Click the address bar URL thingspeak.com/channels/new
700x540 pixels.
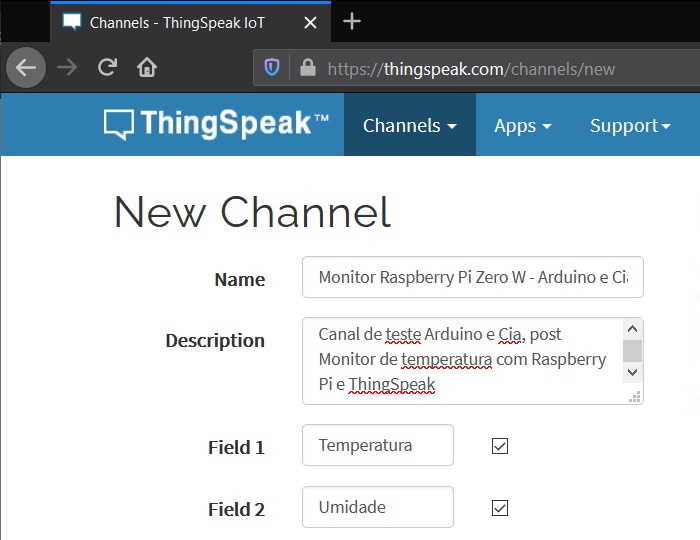point(471,69)
